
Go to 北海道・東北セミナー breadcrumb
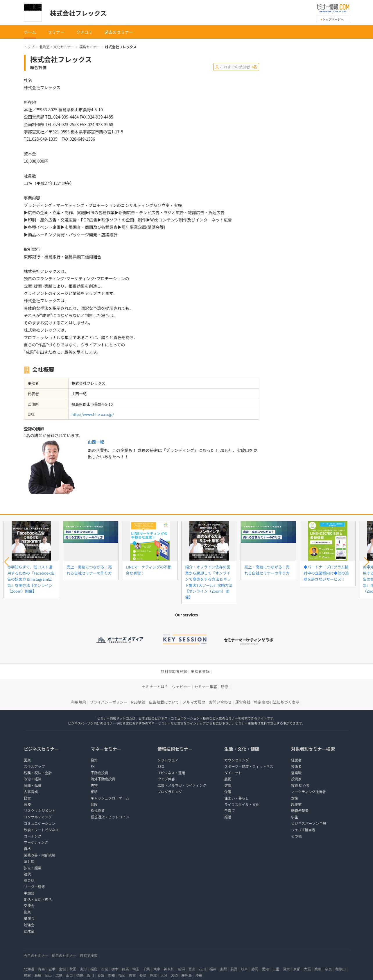coord(57,47)
